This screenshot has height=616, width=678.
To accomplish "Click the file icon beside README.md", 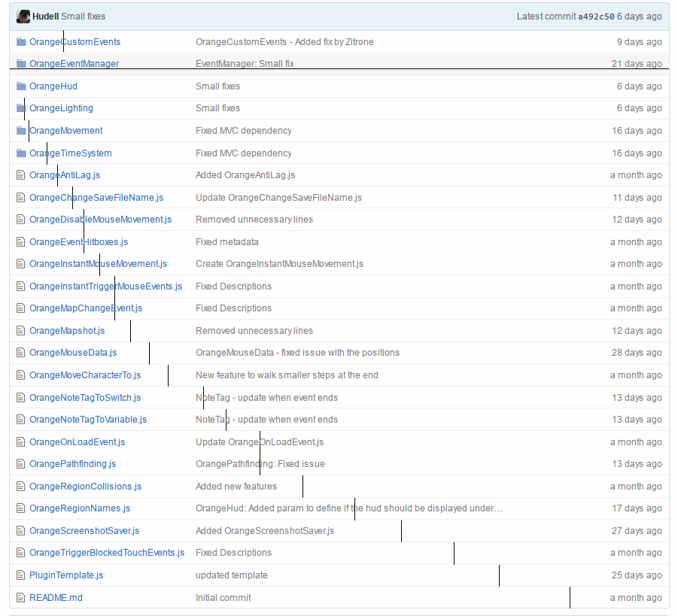I will point(20,597).
